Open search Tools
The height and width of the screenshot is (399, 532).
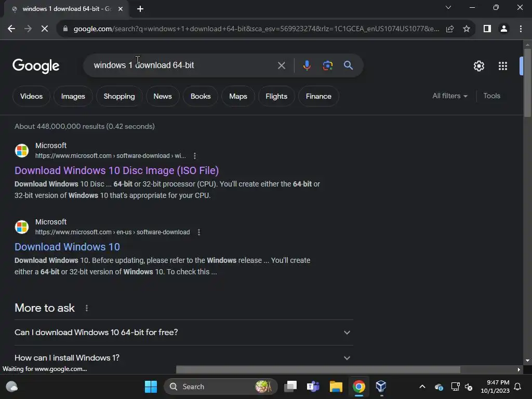point(491,96)
